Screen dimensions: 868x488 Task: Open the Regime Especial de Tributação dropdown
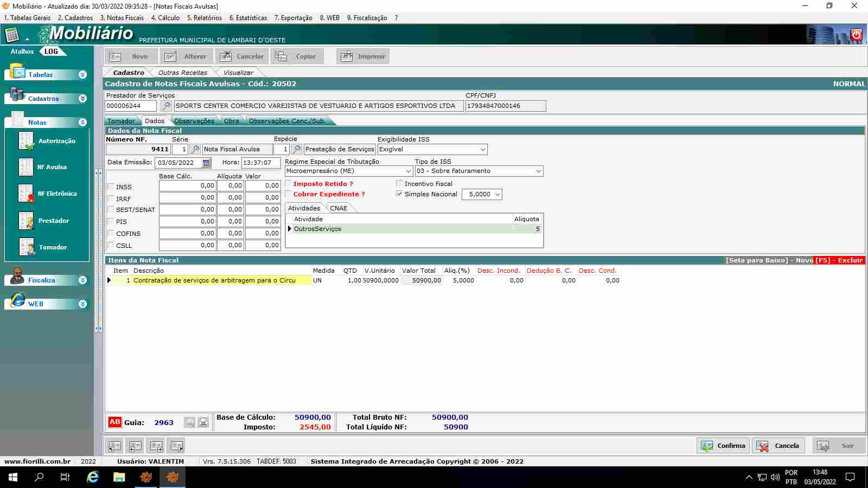tap(408, 171)
